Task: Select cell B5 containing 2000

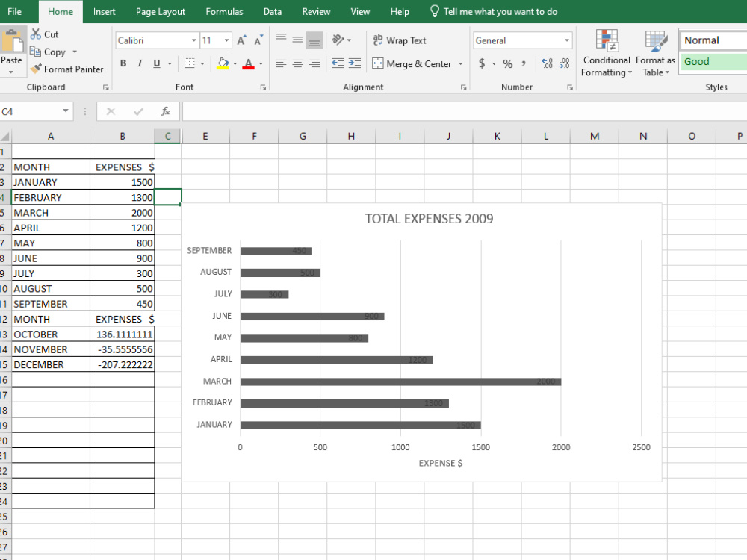Action: [123, 212]
